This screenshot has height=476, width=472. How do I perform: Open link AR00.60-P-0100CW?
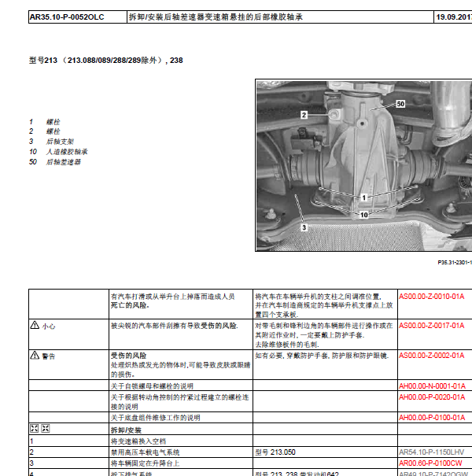(430, 463)
